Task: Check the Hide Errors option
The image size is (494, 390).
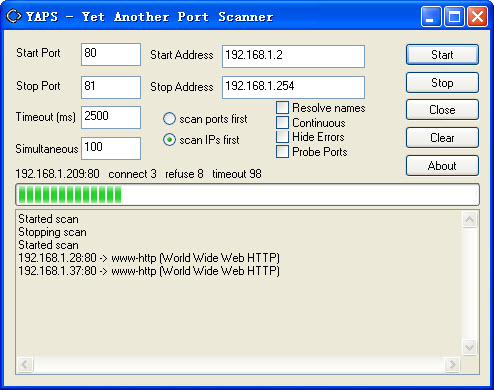Action: click(x=282, y=137)
